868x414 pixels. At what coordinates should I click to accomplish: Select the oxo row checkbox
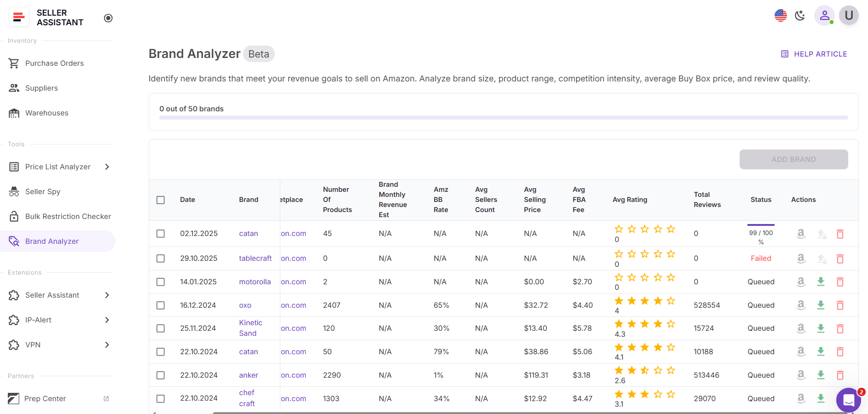pos(161,305)
